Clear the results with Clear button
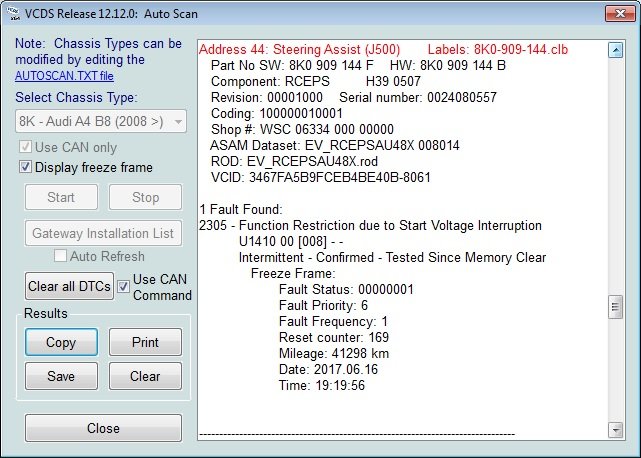This screenshot has width=641, height=458. coord(145,376)
